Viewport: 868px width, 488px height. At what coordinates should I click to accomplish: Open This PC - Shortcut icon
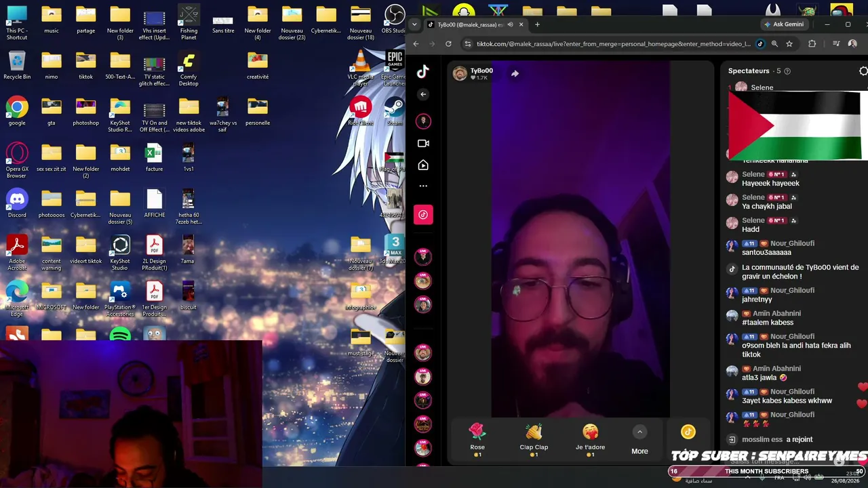tap(17, 22)
